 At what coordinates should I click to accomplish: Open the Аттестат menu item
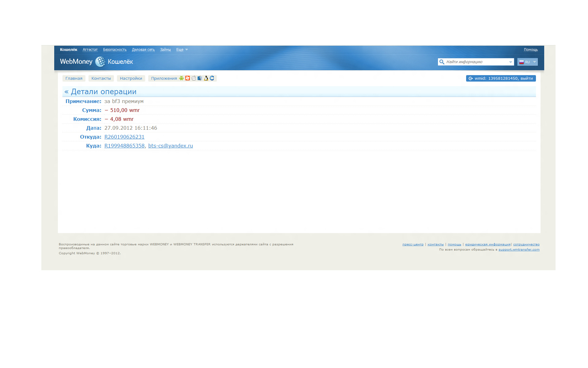pos(90,50)
